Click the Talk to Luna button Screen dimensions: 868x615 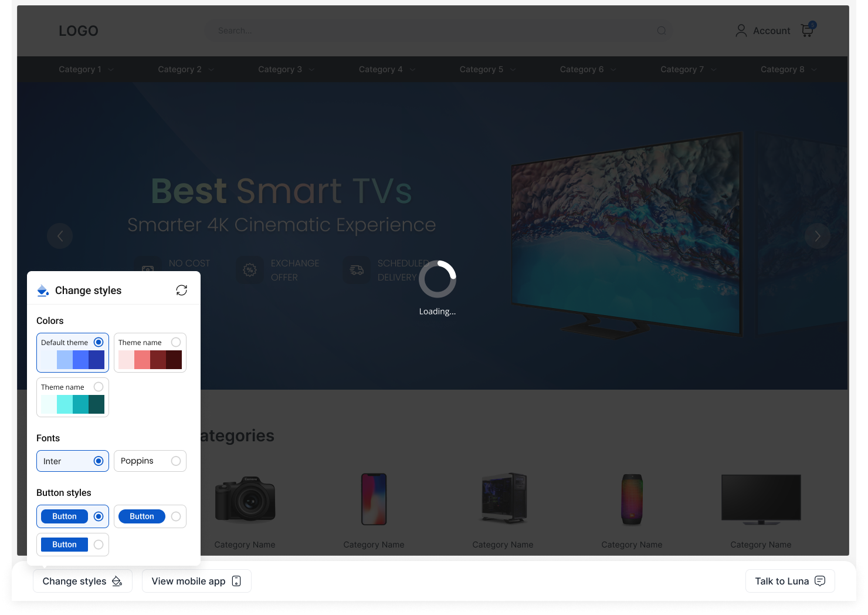[x=790, y=581]
